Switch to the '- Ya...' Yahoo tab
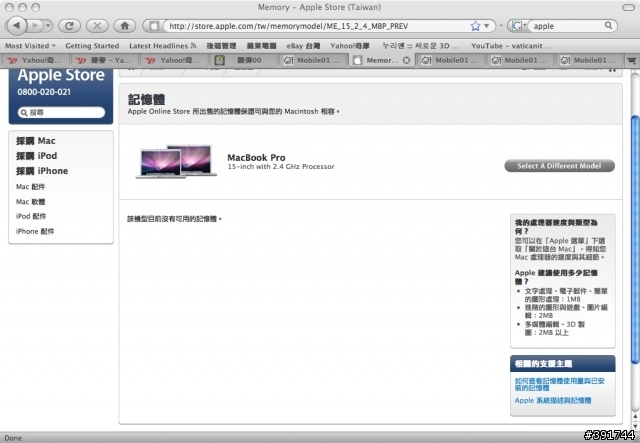This screenshot has width=640, height=443. click(104, 60)
